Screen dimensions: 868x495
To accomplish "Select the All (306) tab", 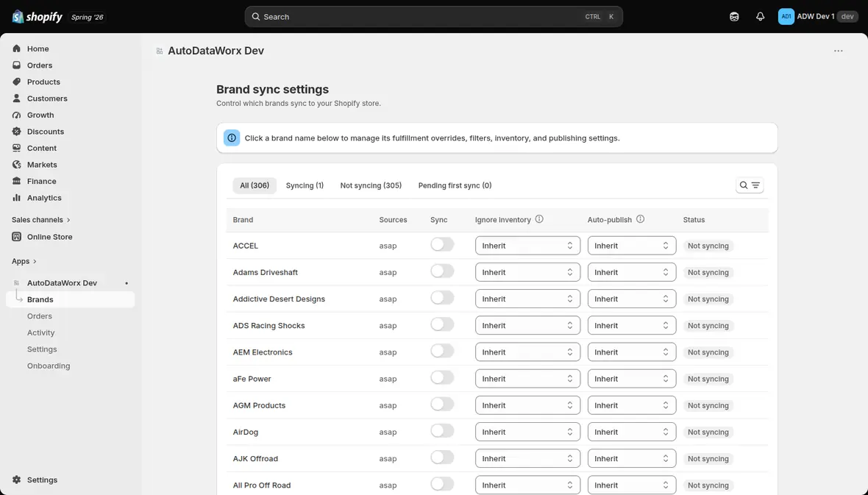I will click(255, 185).
